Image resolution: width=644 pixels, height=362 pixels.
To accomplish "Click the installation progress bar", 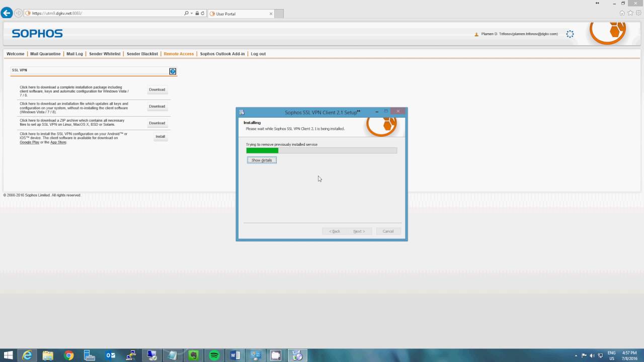I will 321,150.
